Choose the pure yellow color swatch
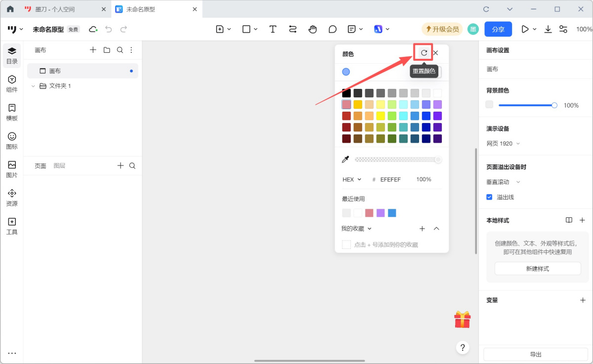The image size is (593, 364). click(381, 116)
